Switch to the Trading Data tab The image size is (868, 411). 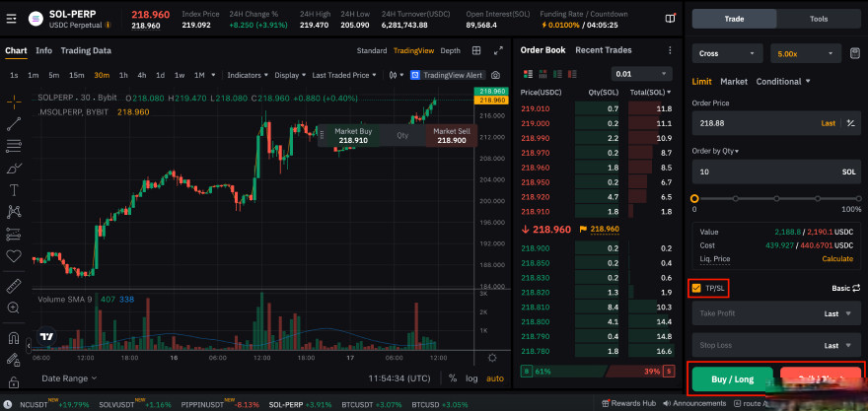[x=86, y=50]
